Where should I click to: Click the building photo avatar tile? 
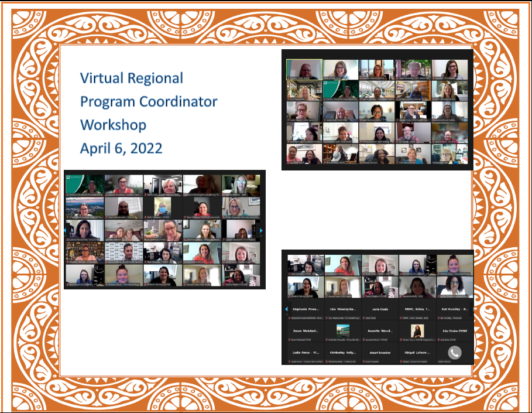click(343, 330)
